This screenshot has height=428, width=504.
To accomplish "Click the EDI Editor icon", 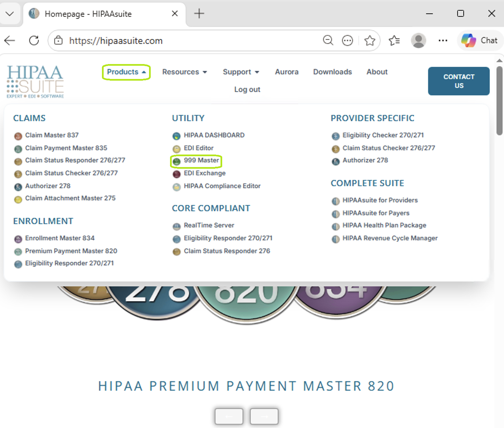I will tap(176, 149).
